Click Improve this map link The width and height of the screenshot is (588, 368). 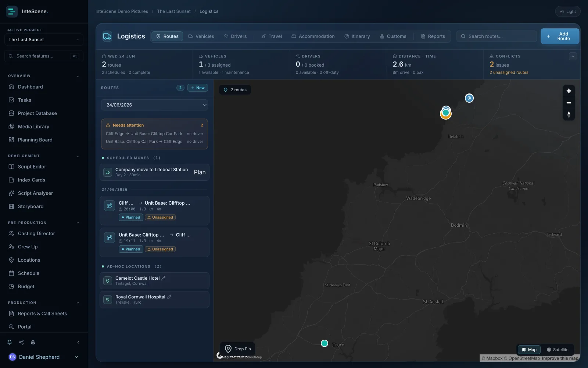pyautogui.click(x=560, y=358)
